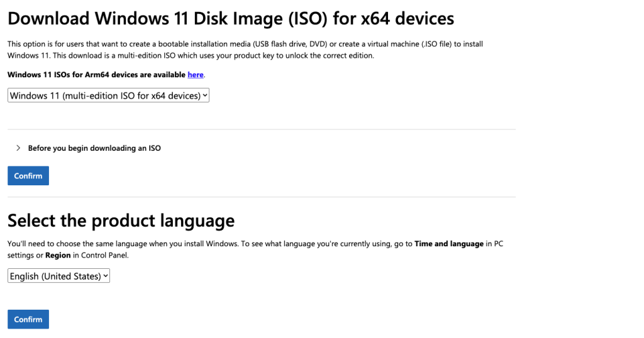This screenshot has height=338, width=644.
Task: Click the bold 'Region' text
Action: 58,256
